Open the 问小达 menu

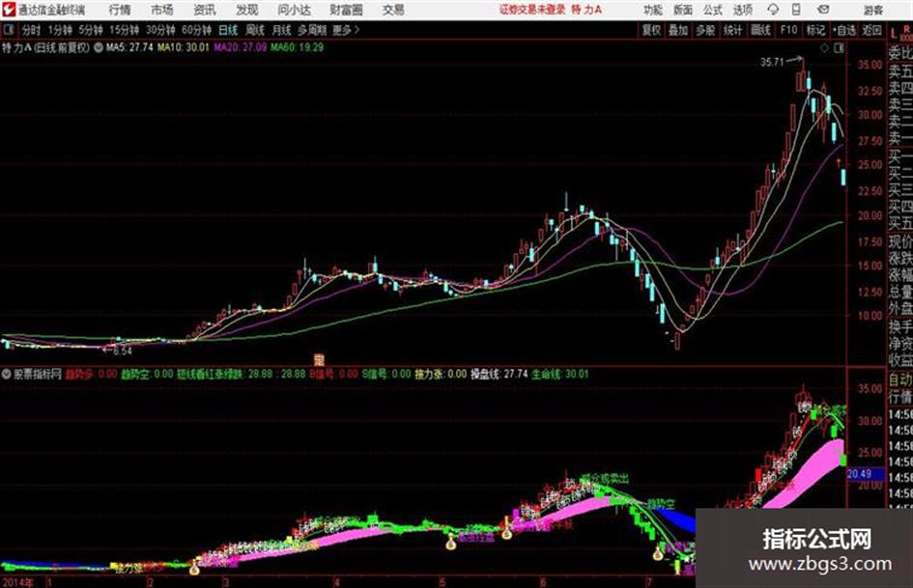[x=294, y=10]
